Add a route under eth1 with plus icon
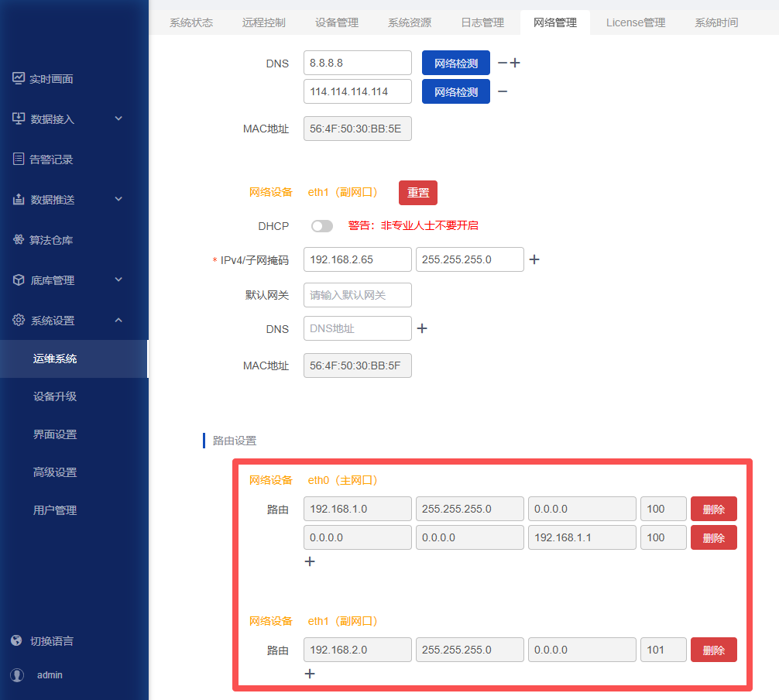This screenshot has width=779, height=700. (x=310, y=674)
